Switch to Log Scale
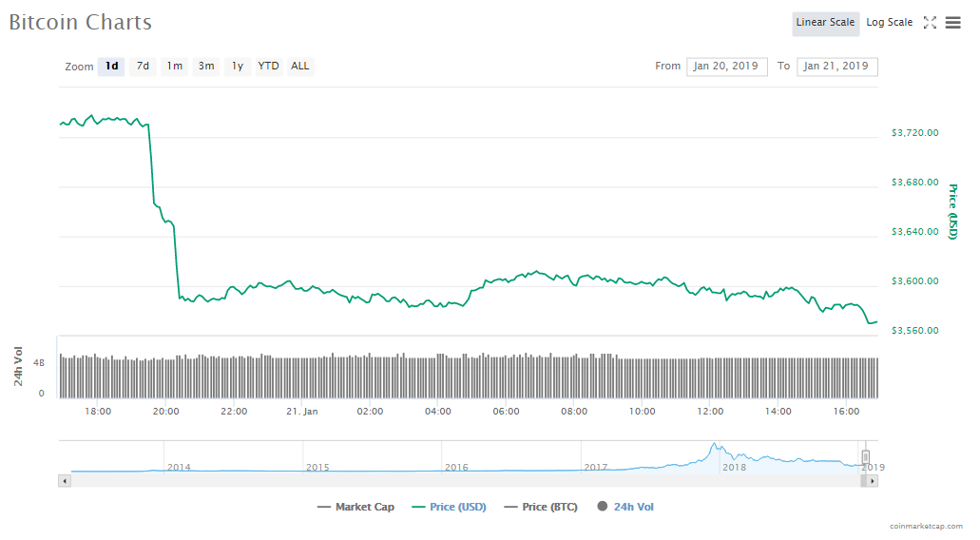This screenshot has height=540, width=980. tap(889, 23)
